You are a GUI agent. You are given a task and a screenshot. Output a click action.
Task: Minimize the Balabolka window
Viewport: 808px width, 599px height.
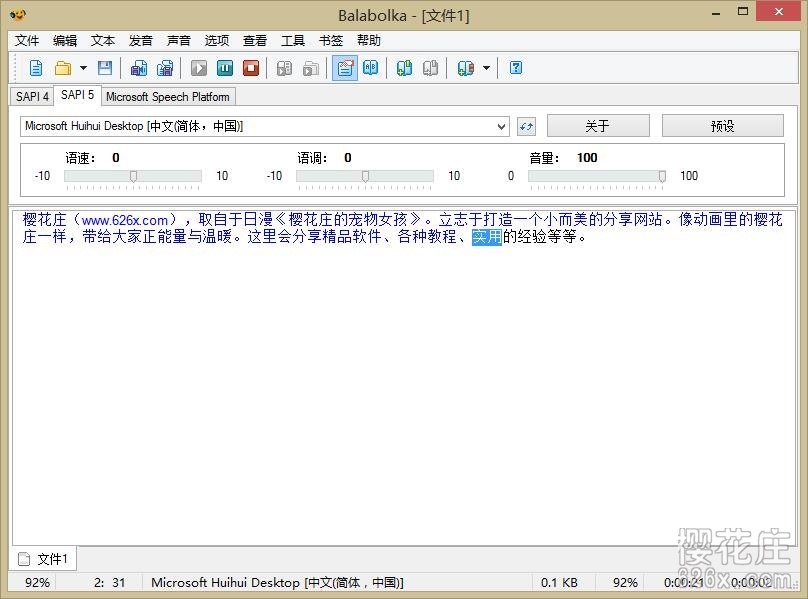[x=716, y=13]
